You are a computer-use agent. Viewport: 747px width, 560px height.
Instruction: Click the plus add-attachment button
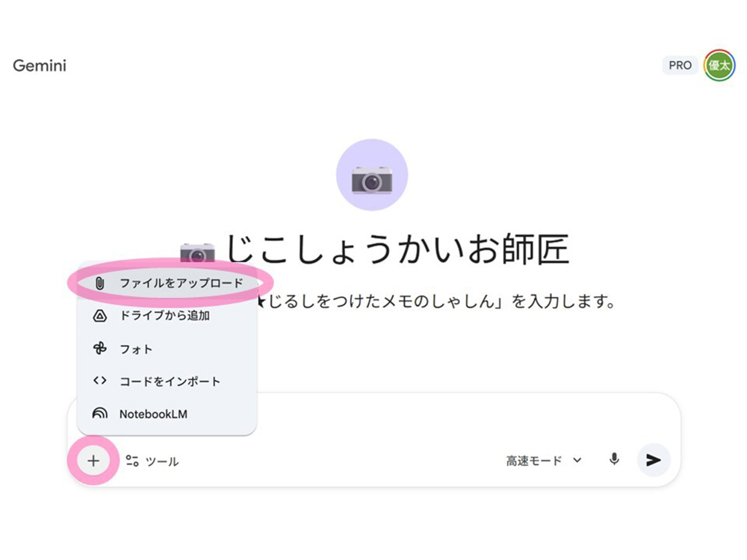coord(93,461)
